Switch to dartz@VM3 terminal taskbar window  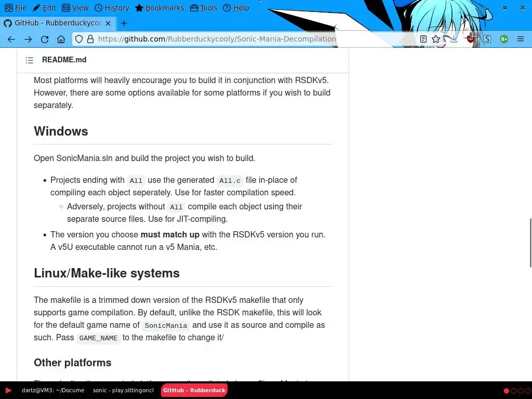[53, 390]
